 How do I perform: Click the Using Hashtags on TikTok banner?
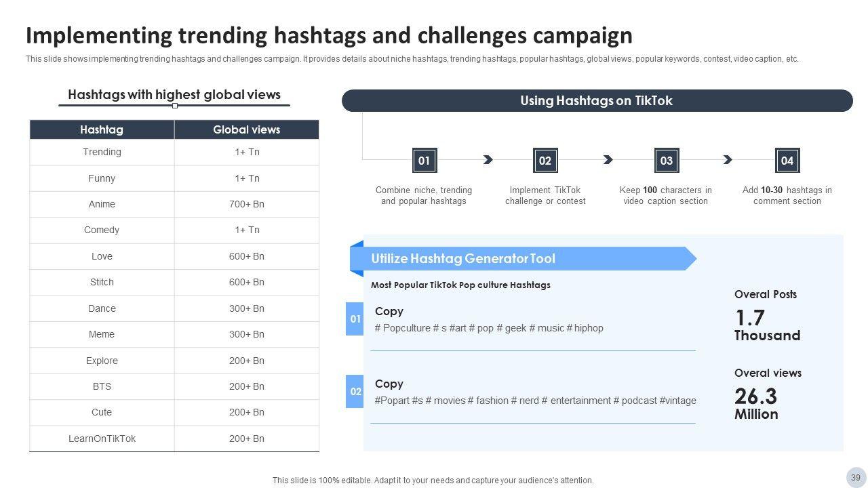tap(597, 101)
